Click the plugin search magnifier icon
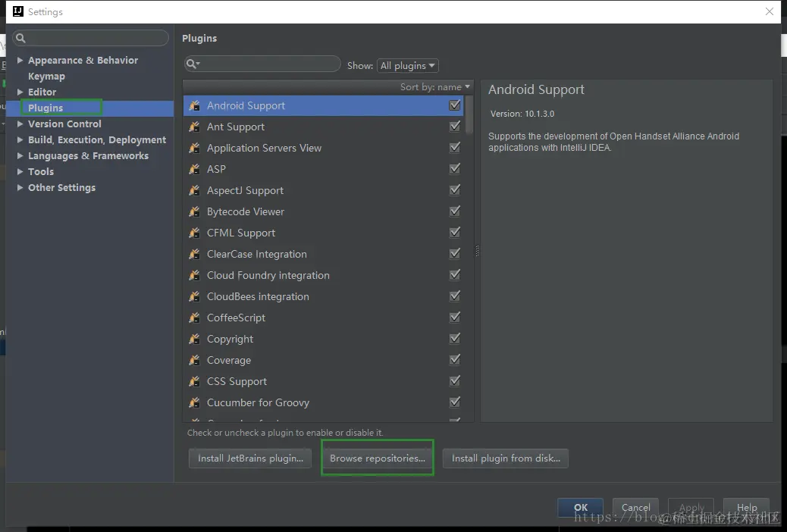This screenshot has height=532, width=787. coord(193,64)
